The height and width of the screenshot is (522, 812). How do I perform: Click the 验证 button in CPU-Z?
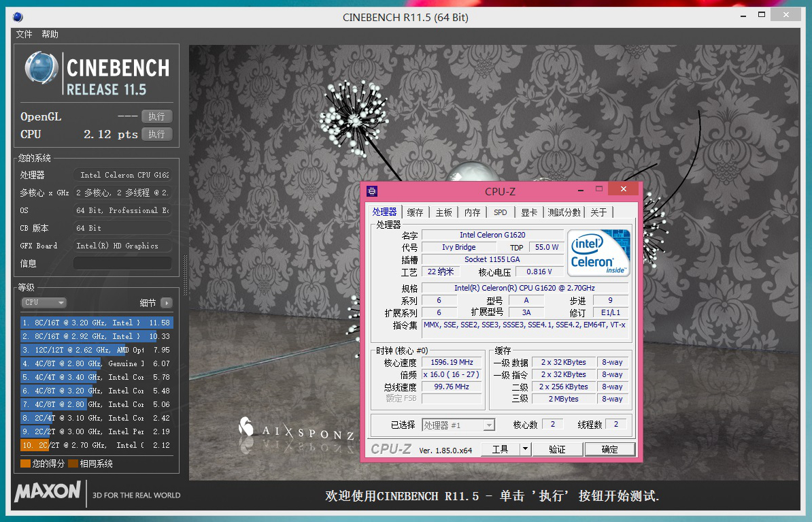point(557,449)
